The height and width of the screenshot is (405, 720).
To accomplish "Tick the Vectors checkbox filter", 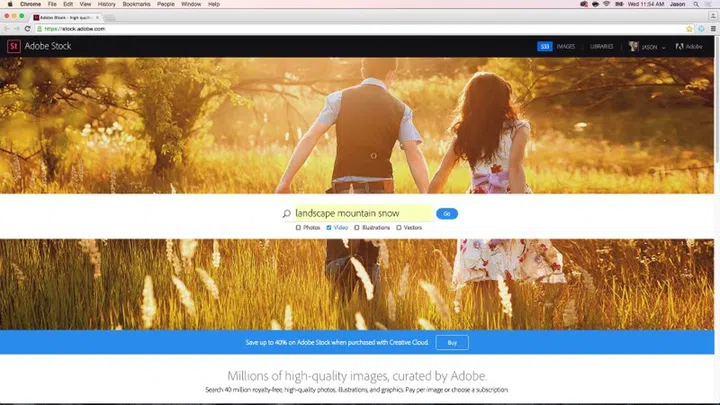I will click(399, 228).
